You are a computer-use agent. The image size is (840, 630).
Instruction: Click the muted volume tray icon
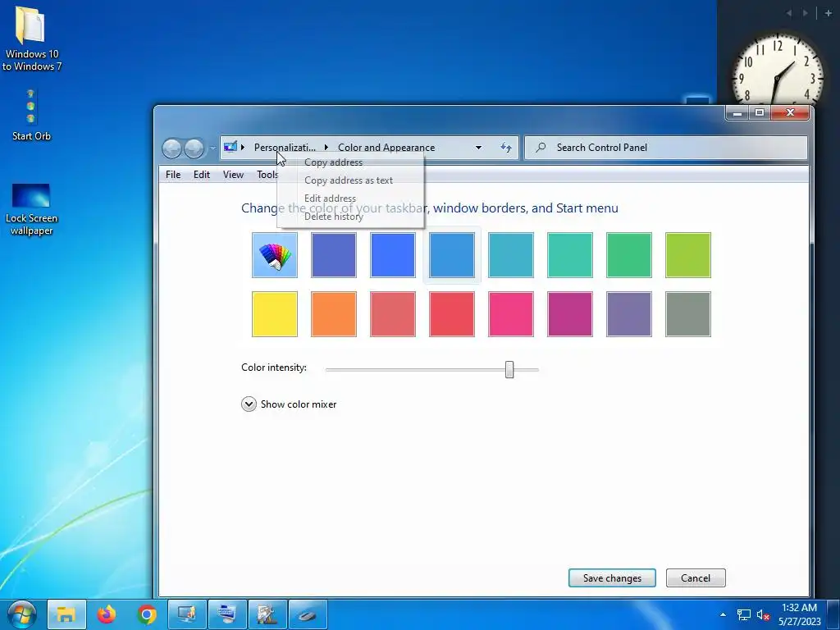tap(763, 614)
